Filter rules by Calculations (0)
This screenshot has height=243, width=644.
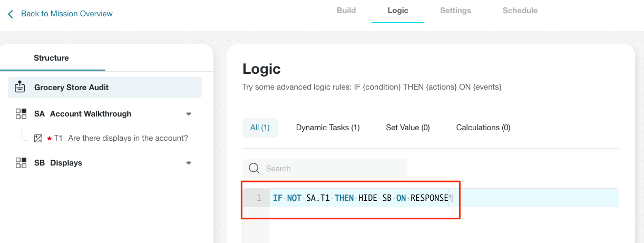[483, 128]
